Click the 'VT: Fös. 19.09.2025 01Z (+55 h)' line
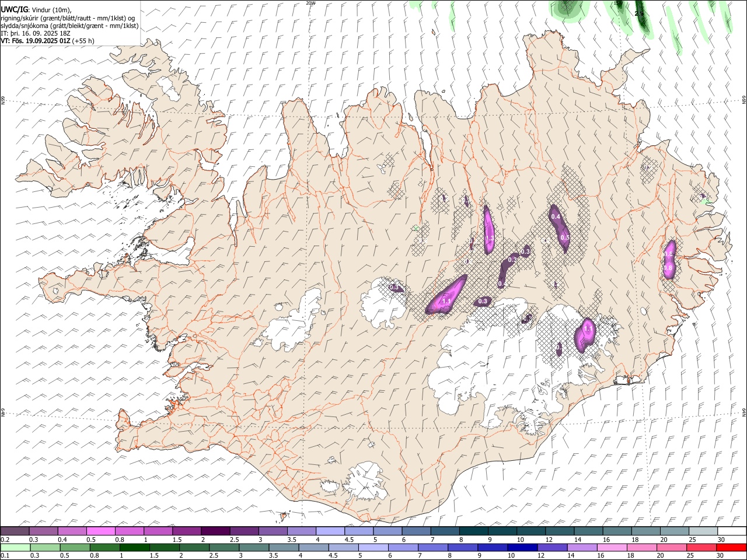 [47, 41]
